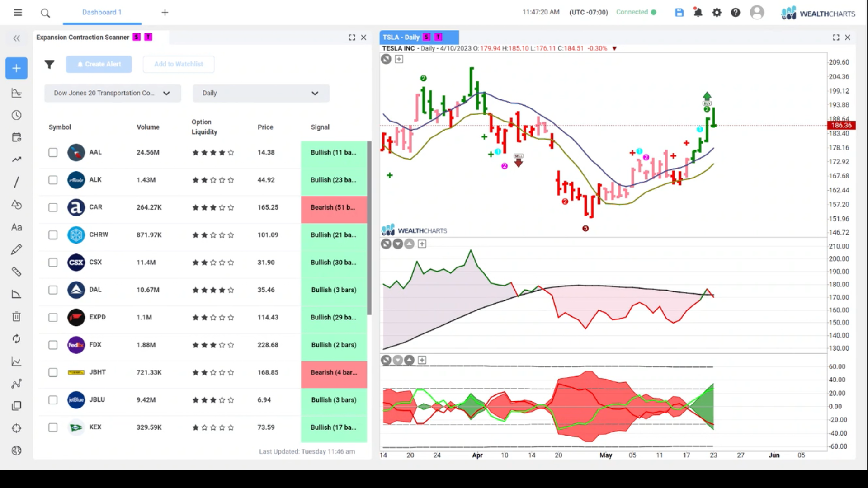The image size is (868, 488).
Task: Open the help question mark
Action: (x=736, y=13)
